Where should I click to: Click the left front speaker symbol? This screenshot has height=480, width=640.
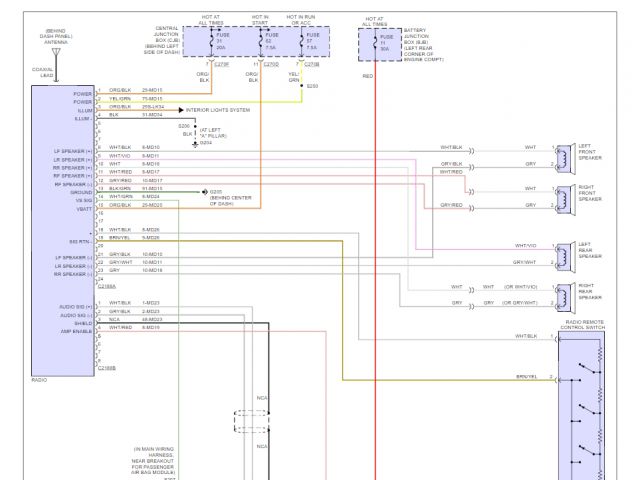pos(567,156)
